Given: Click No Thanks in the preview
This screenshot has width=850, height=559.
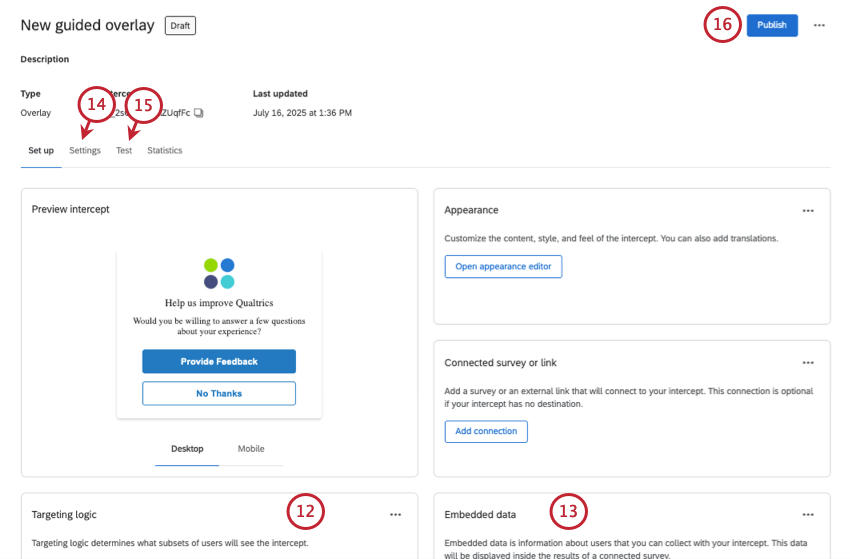Looking at the screenshot, I should (219, 394).
